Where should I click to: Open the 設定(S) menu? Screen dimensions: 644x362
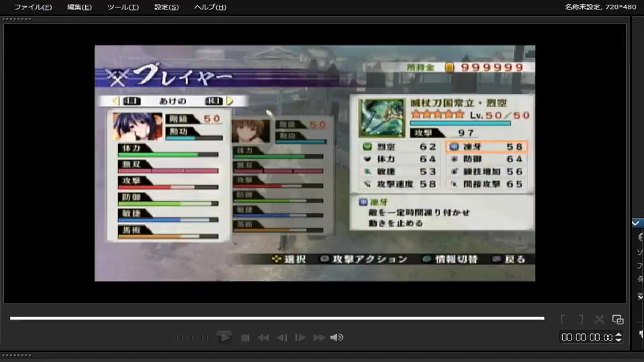point(166,7)
